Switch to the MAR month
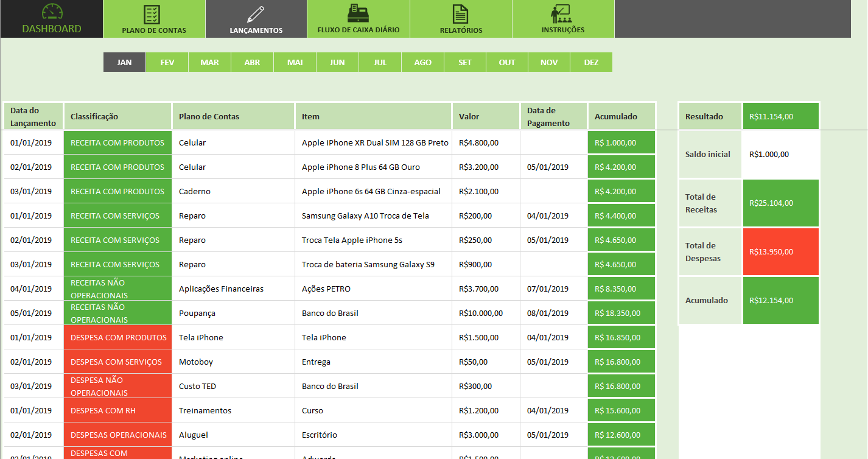 (210, 62)
